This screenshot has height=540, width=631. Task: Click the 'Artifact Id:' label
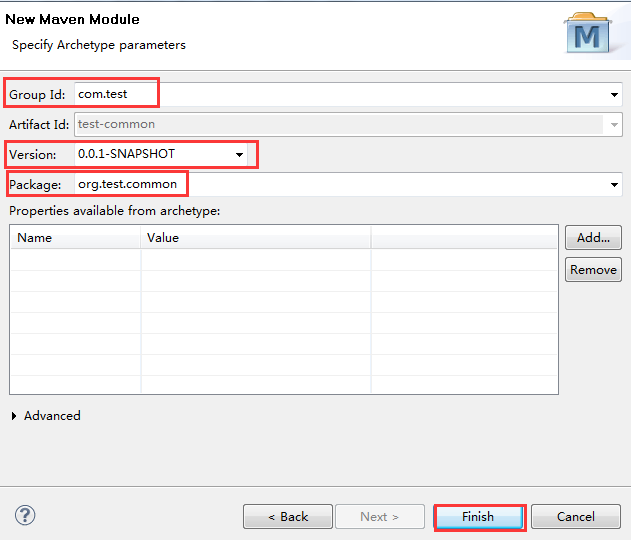tap(39, 125)
